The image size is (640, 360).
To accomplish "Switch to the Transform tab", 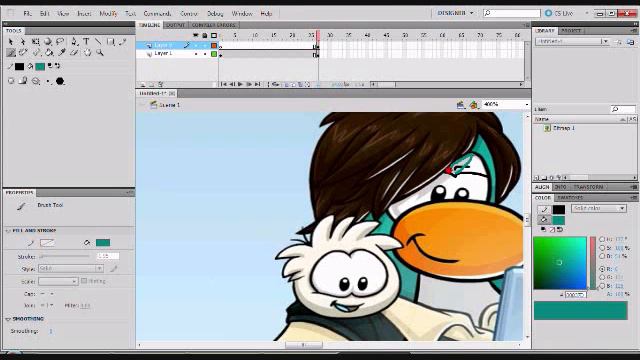I will coord(588,187).
